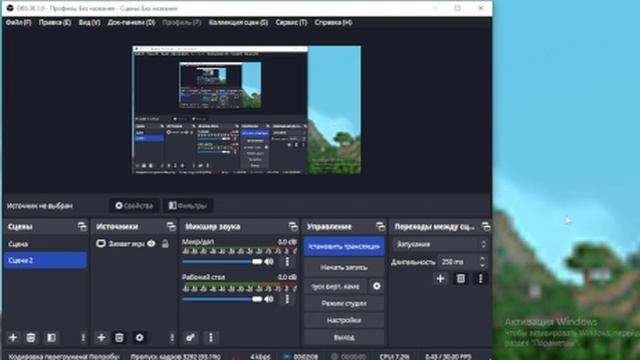The image size is (640, 360).
Task: Click the Источник не выбран label
Action: (x=40, y=206)
